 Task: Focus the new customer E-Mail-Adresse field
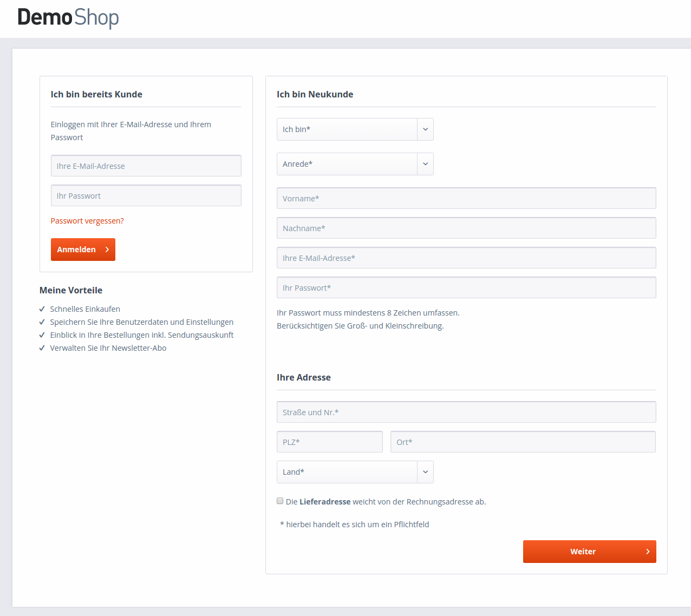coord(466,258)
